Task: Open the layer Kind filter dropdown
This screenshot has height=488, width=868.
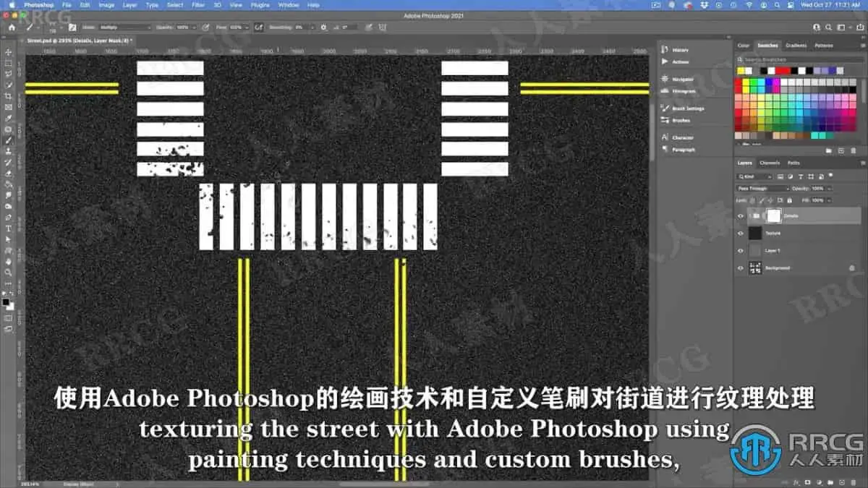Action: coord(755,176)
